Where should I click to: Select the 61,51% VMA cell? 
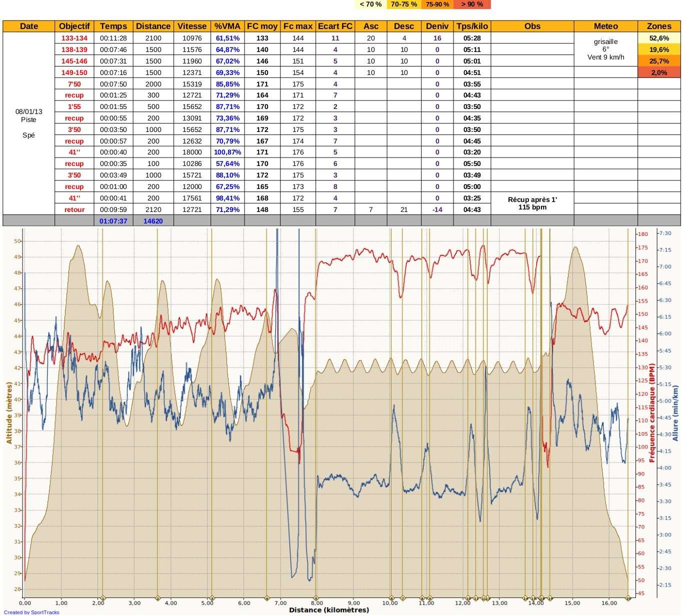227,38
